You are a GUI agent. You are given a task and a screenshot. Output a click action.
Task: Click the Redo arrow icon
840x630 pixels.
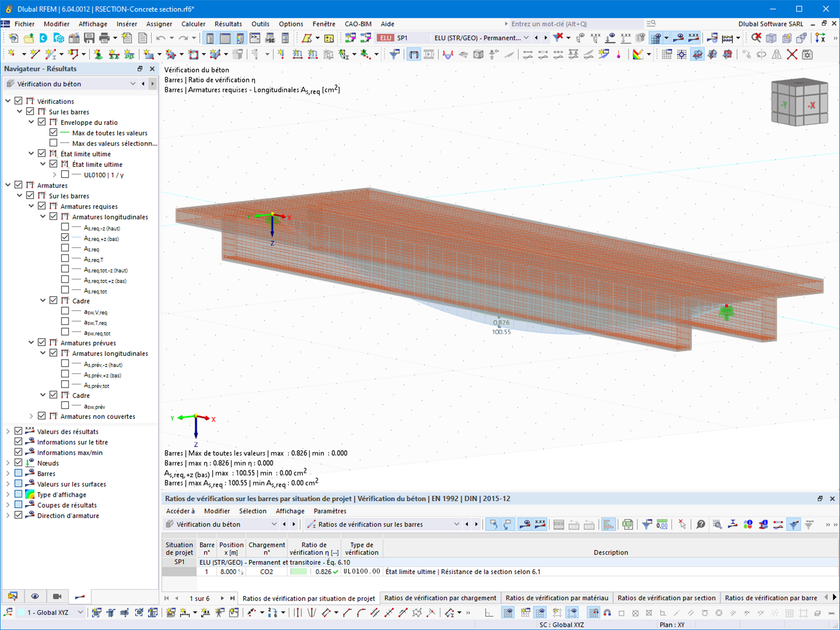183,38
